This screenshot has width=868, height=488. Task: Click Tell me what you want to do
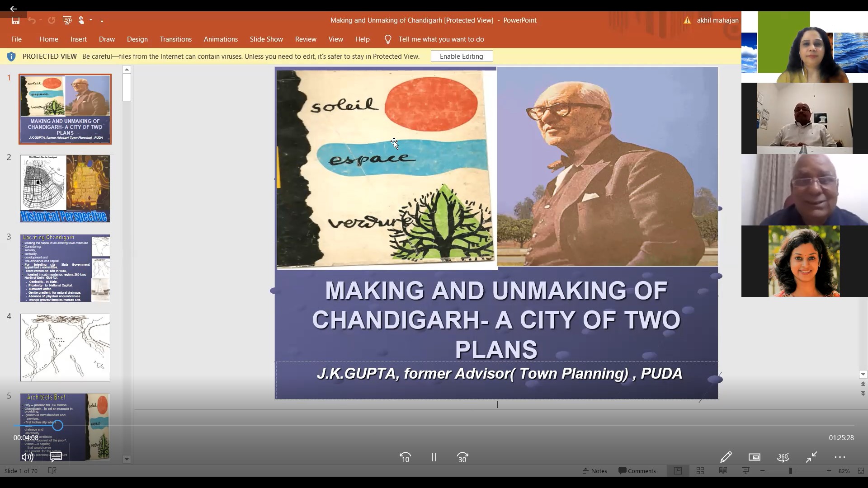[442, 39]
